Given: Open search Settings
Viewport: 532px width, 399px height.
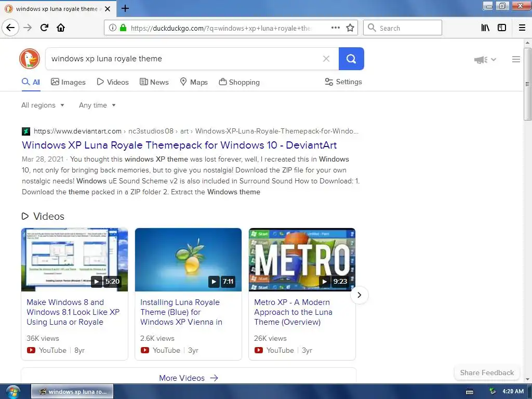Looking at the screenshot, I should [343, 82].
